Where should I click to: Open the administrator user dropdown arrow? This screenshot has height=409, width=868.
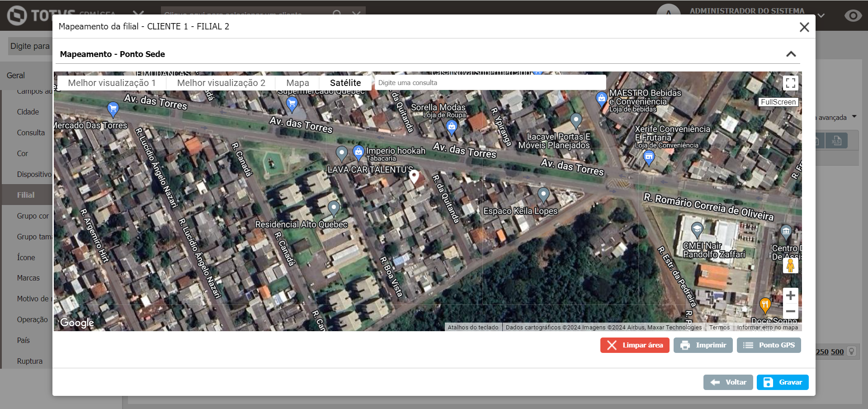(x=821, y=15)
